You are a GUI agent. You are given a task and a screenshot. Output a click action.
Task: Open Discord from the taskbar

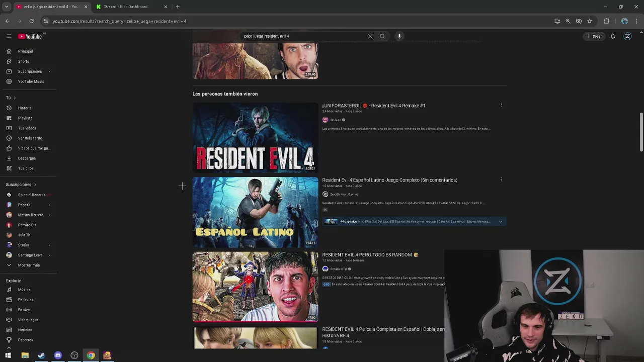(58, 355)
